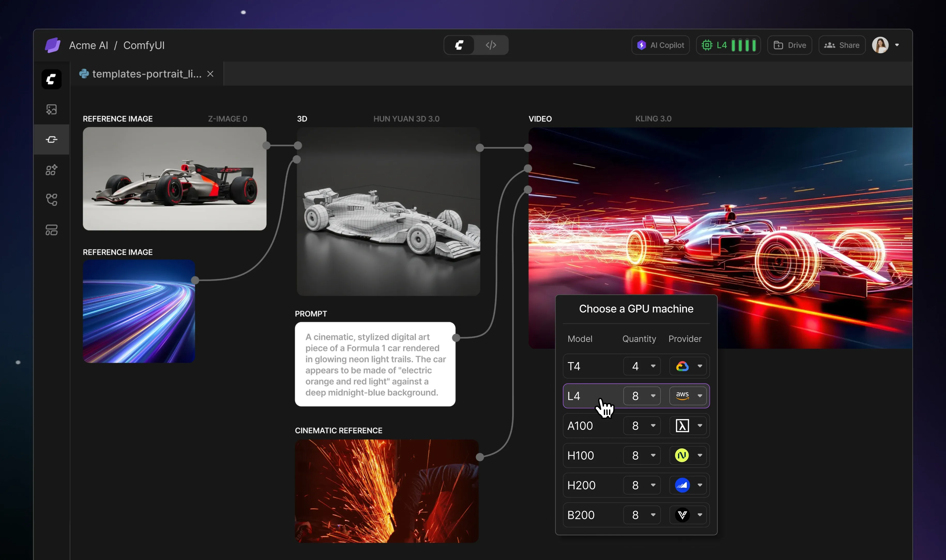Click inside the prompt text box
This screenshot has width=946, height=560.
pos(375,364)
